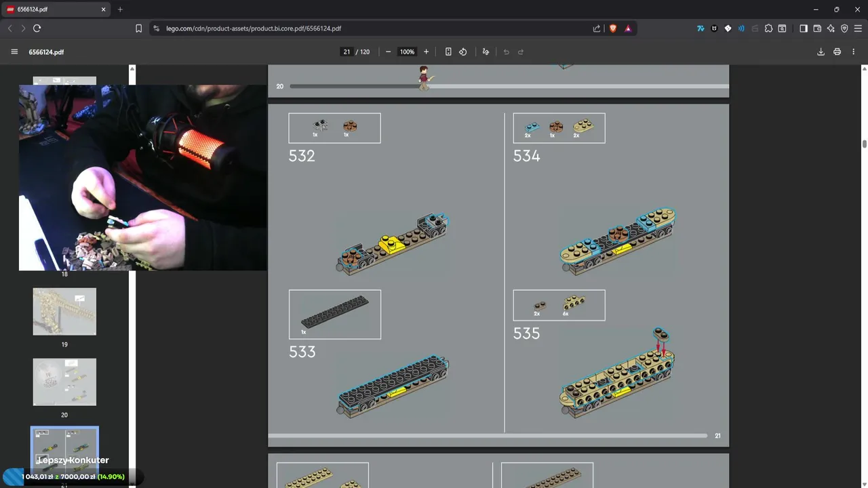Image resolution: width=868 pixels, height=488 pixels.
Task: Edit the 100% zoom level field
Action: (407, 52)
